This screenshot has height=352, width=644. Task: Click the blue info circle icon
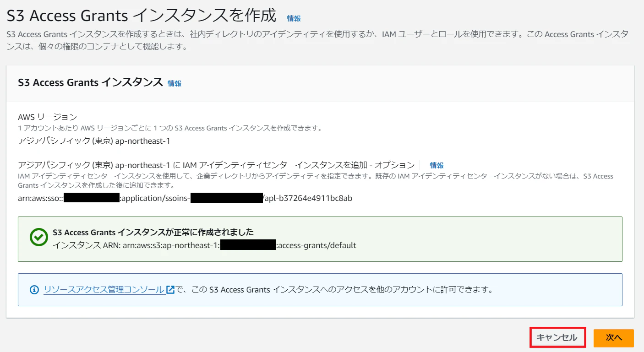pyautogui.click(x=34, y=290)
